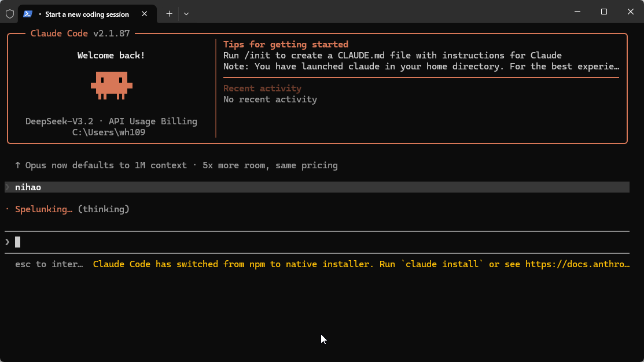Image resolution: width=644 pixels, height=362 pixels.
Task: Click "DeepSeek-V3.2 · API Usage Billing" text
Action: point(111,121)
